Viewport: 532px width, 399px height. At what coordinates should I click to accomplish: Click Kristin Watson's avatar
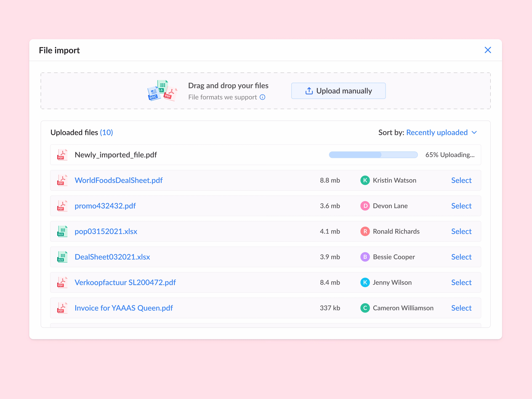(x=365, y=180)
